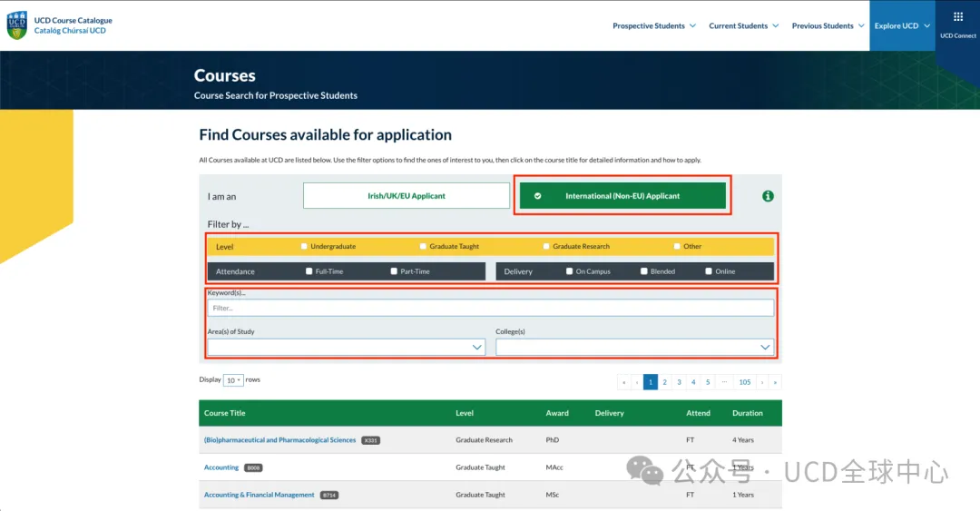Image resolution: width=980 pixels, height=511 pixels.
Task: Select Irish/UK/EU Applicant button
Action: tap(407, 196)
